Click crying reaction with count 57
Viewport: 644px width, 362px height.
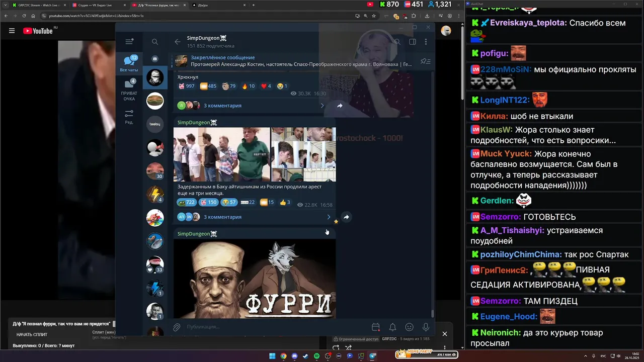(229, 202)
